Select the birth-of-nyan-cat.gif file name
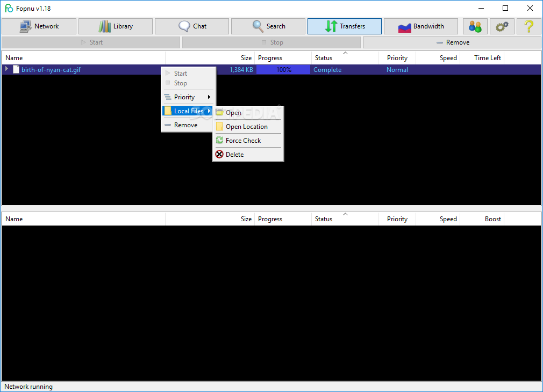The width and height of the screenshot is (543, 392). point(51,70)
